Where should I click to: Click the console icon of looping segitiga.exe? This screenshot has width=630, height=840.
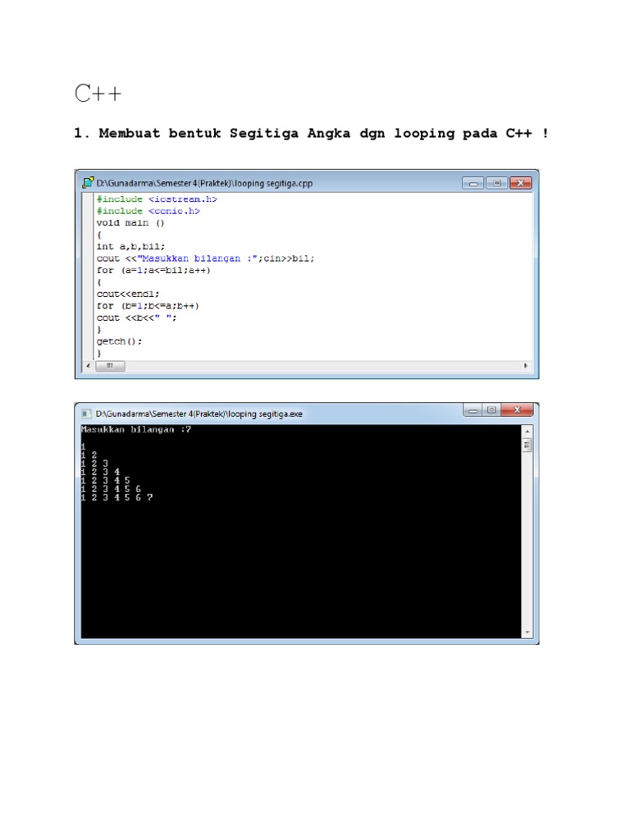pyautogui.click(x=85, y=413)
